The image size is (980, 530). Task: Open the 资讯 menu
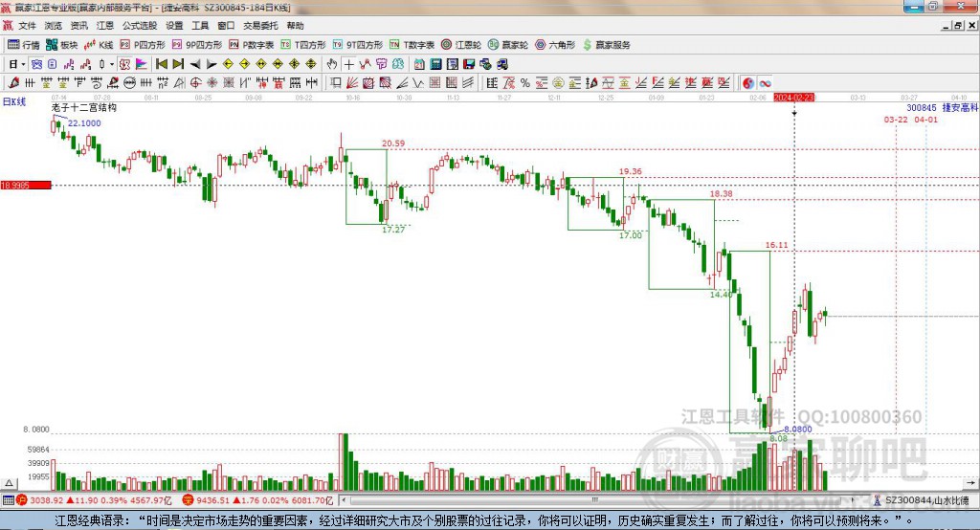pyautogui.click(x=78, y=26)
